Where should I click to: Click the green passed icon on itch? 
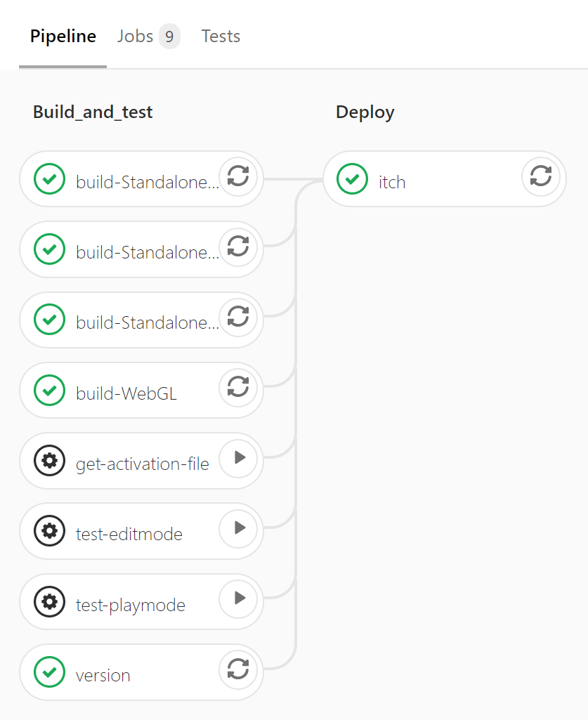click(x=352, y=179)
